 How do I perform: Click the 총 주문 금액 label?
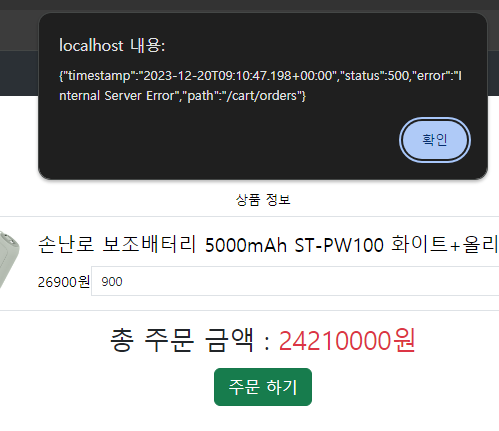point(182,340)
